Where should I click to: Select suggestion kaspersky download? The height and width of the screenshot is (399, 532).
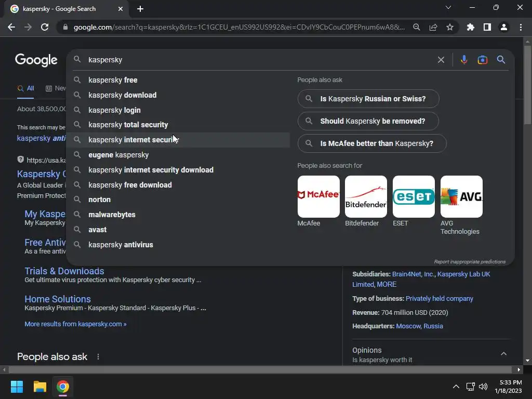[x=178, y=95]
